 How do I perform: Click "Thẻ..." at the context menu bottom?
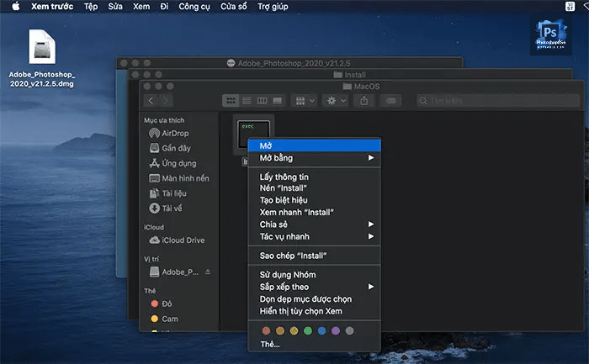(270, 345)
